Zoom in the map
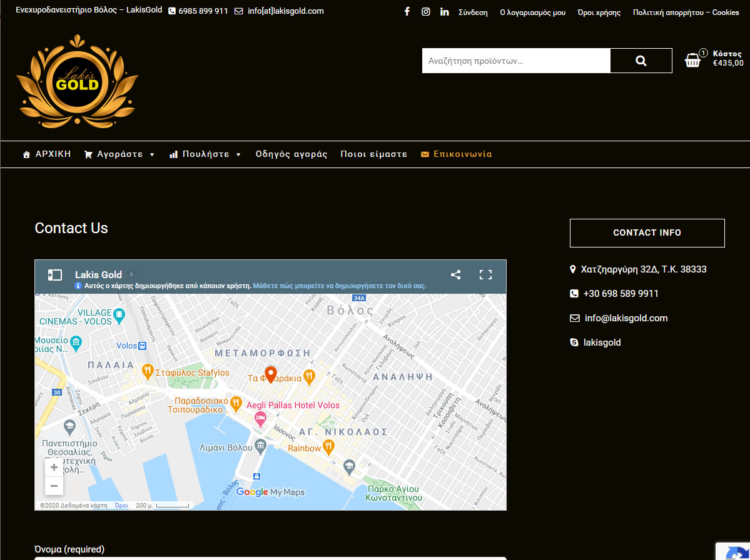Viewport: 750px width, 560px height. click(x=54, y=467)
